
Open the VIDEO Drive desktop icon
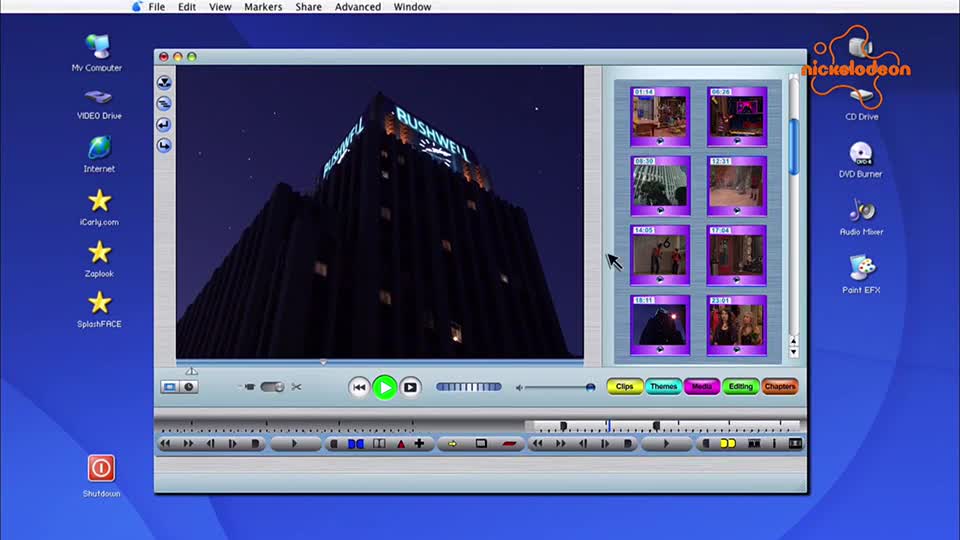coord(99,103)
